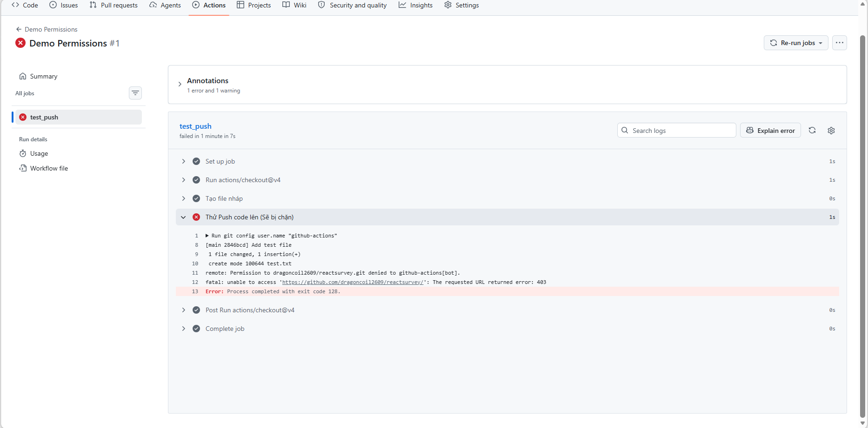Viewport: 868px width, 428px height.
Task: Click the Error line with exit code 128
Action: (x=507, y=291)
